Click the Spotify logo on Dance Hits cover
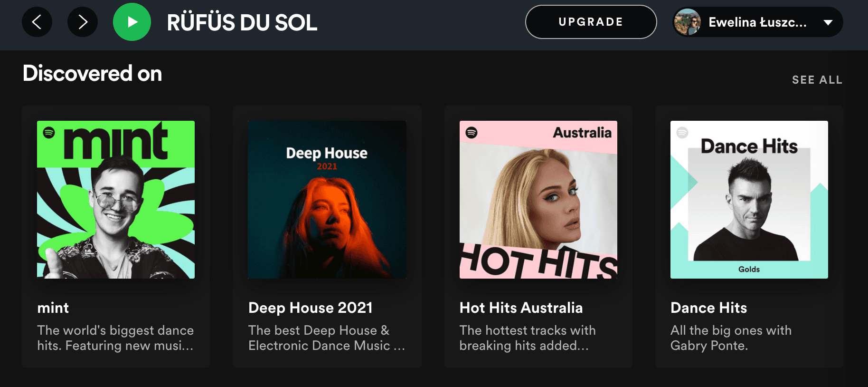Viewport: 868px width, 387px height. tap(682, 132)
